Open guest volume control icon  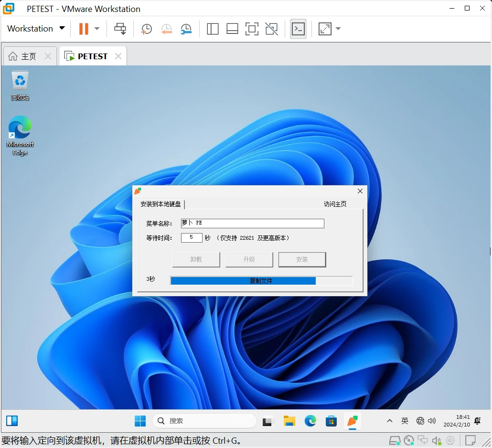coord(432,421)
